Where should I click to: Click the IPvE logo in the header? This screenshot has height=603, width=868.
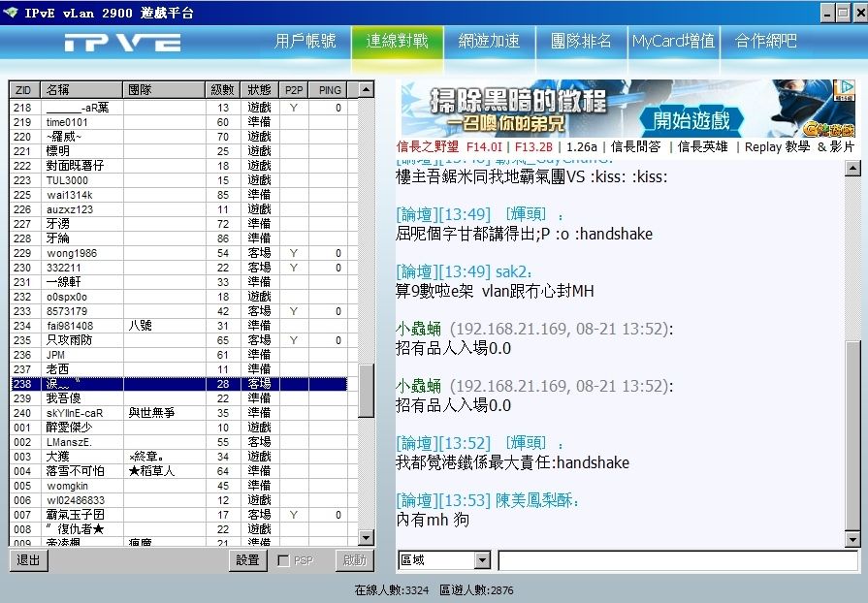(x=122, y=43)
